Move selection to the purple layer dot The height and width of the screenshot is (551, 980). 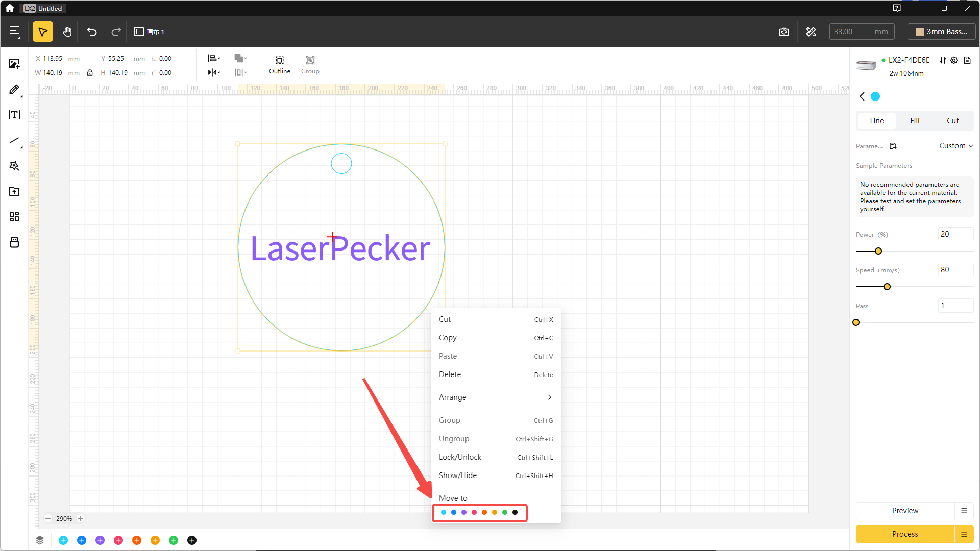(x=464, y=512)
